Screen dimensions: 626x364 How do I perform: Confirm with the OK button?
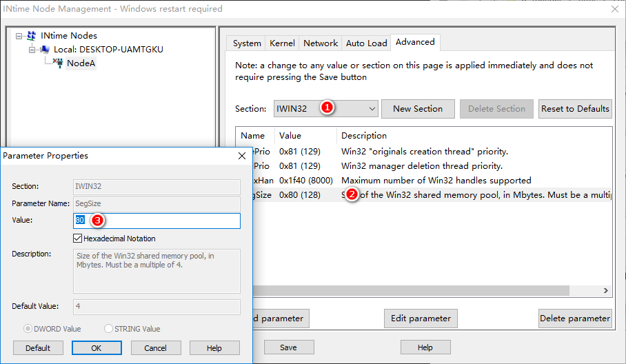(97, 348)
